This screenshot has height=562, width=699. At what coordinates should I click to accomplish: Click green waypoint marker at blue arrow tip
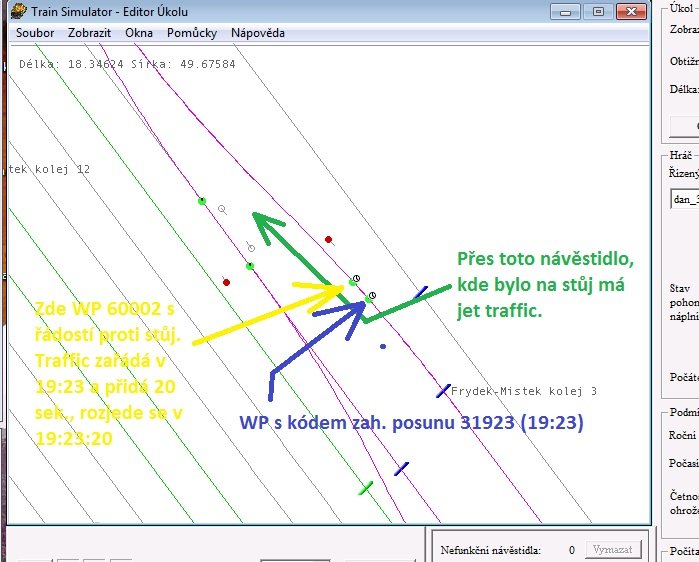pos(369,298)
